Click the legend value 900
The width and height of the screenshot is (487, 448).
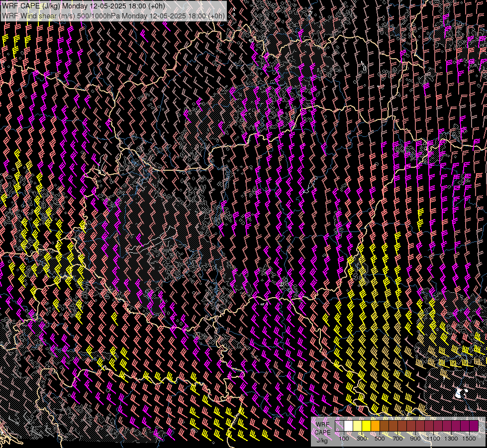point(415,439)
